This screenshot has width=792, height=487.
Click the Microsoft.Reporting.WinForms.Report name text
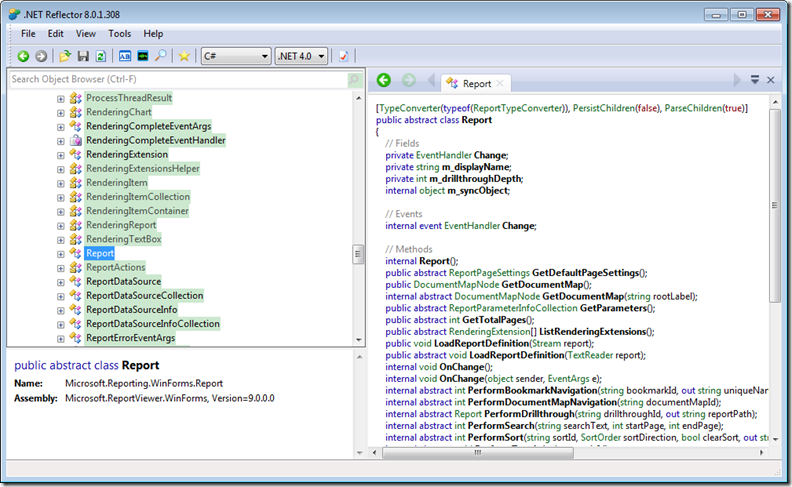144,383
